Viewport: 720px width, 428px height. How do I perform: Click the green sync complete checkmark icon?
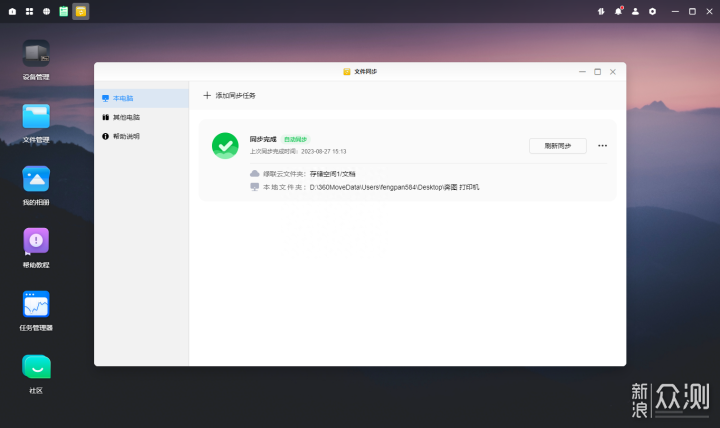225,146
